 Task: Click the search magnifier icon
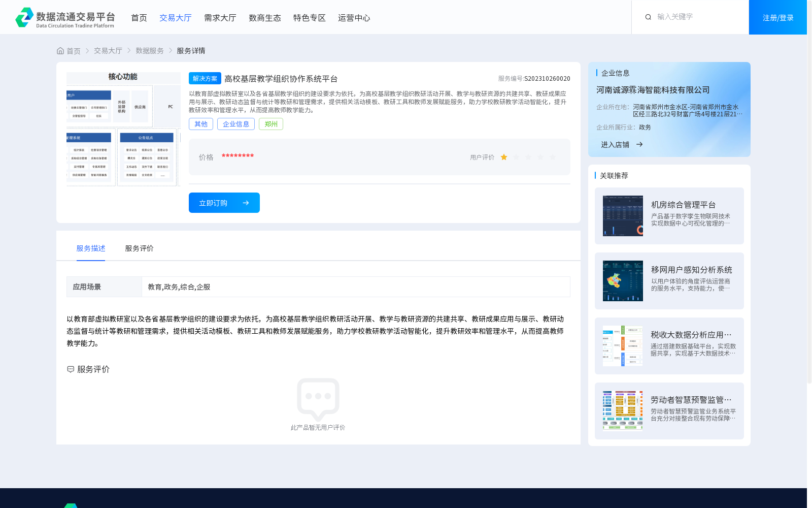pyautogui.click(x=648, y=17)
